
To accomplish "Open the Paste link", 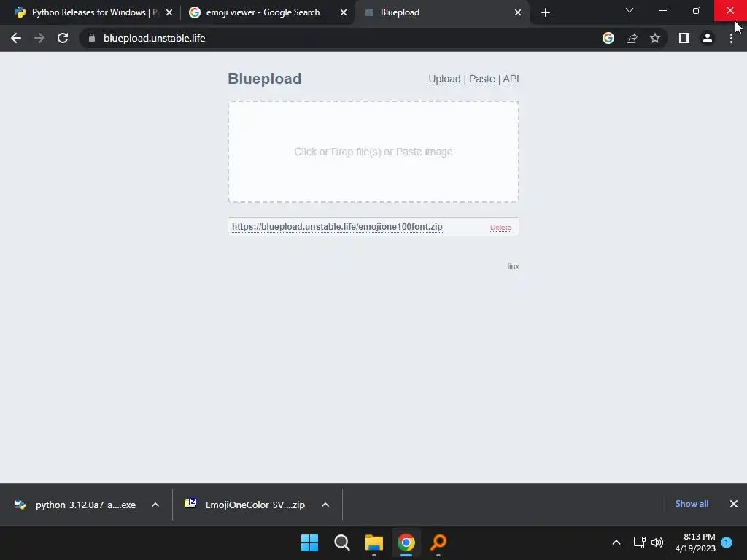I will (481, 79).
